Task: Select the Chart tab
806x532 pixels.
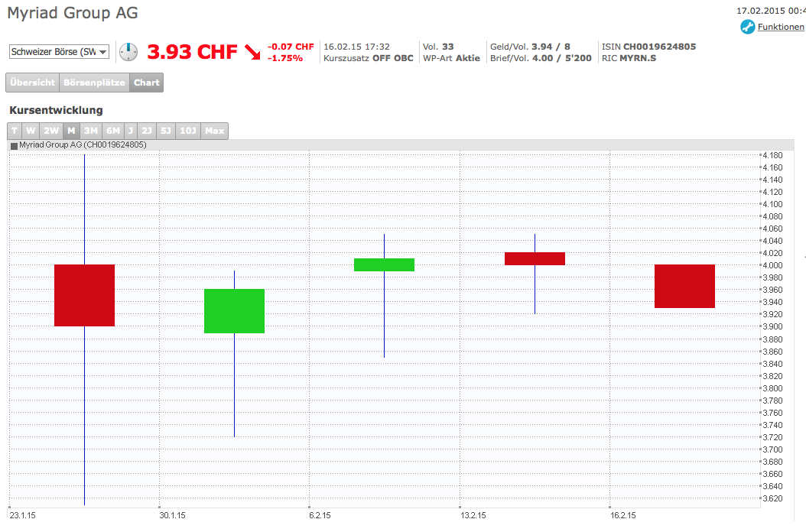Action: coord(147,83)
